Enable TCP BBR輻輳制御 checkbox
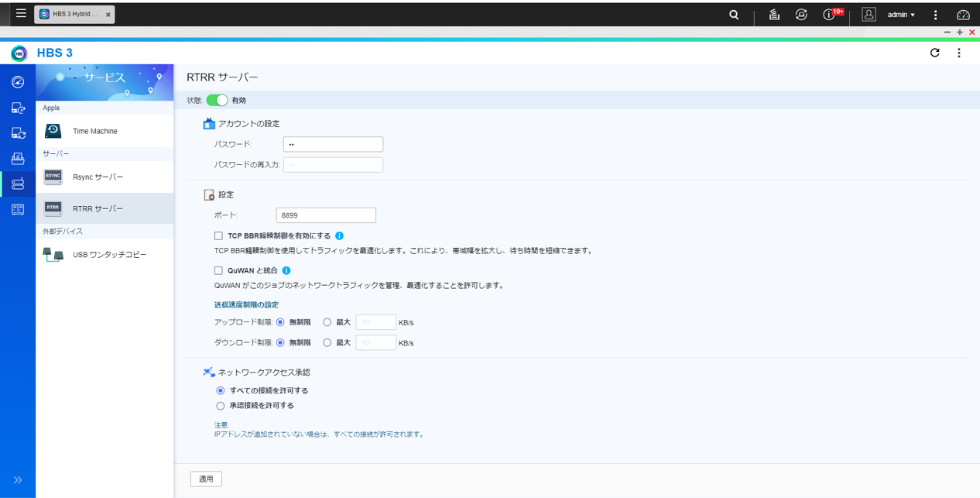The image size is (980, 498). point(218,235)
